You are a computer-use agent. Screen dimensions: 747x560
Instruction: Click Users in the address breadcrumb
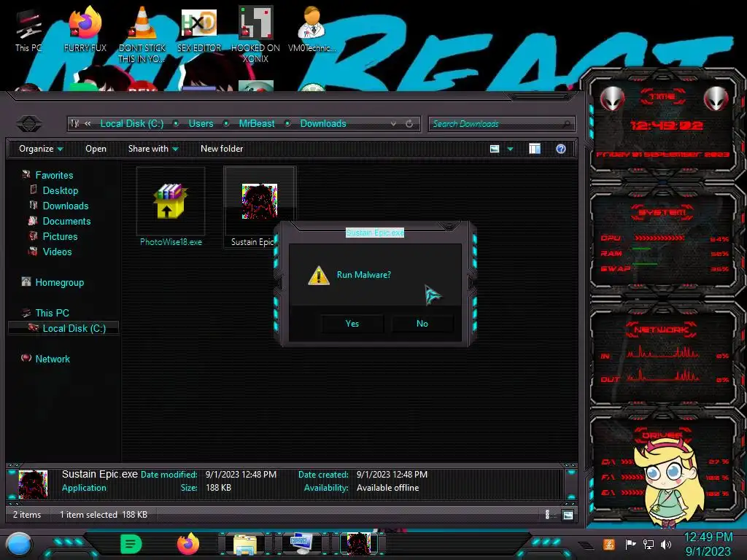click(x=201, y=124)
